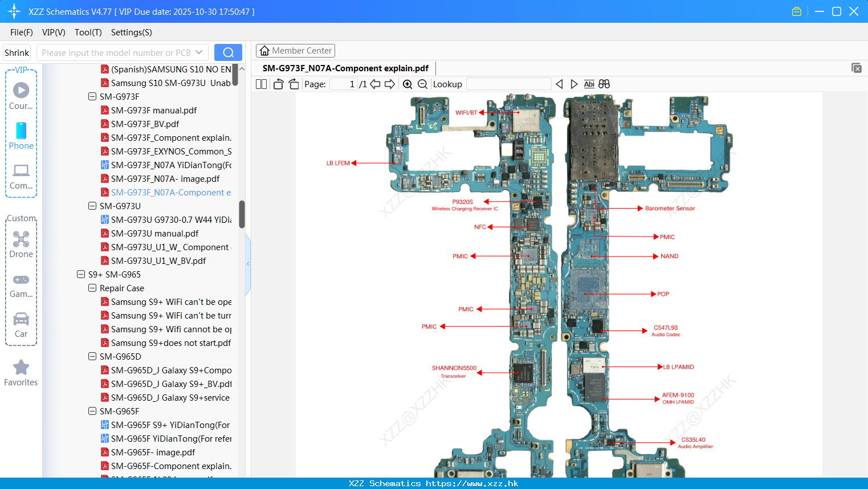Open SM-G973F_BV.pdf
Image resolution: width=868 pixels, height=489 pixels.
pyautogui.click(x=145, y=124)
